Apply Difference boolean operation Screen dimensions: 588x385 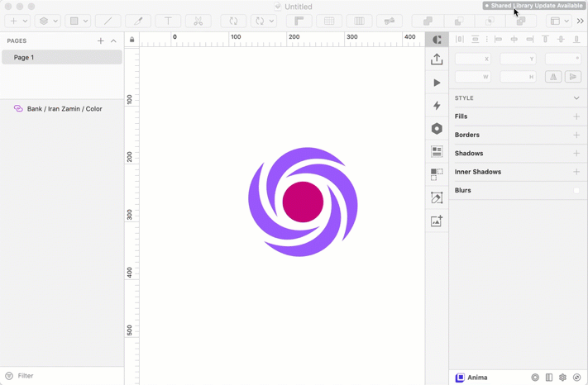point(521,21)
